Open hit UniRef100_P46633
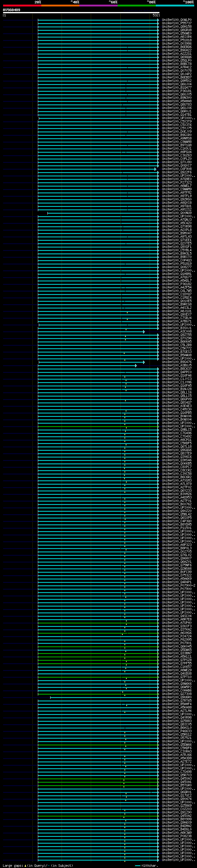 pos(176,732)
